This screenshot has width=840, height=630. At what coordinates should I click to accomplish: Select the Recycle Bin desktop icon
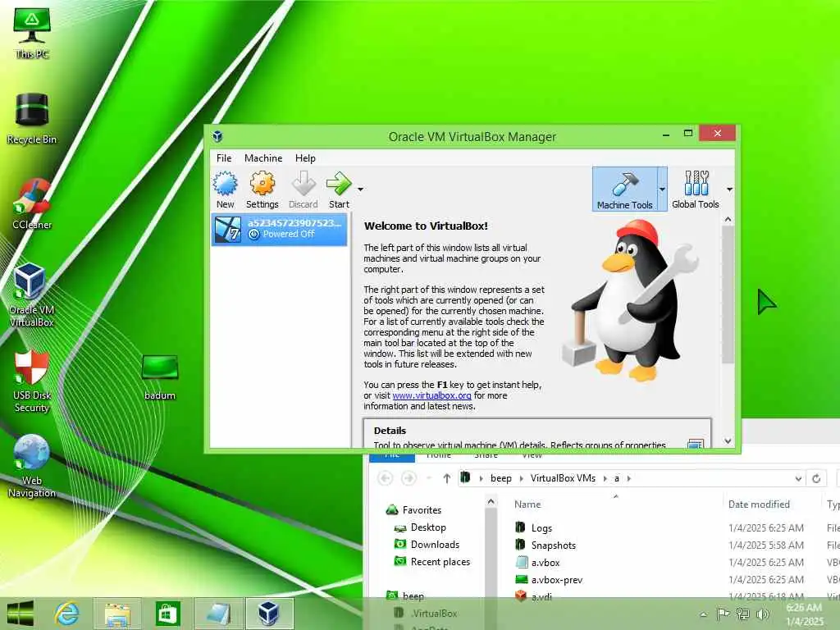tap(32, 118)
